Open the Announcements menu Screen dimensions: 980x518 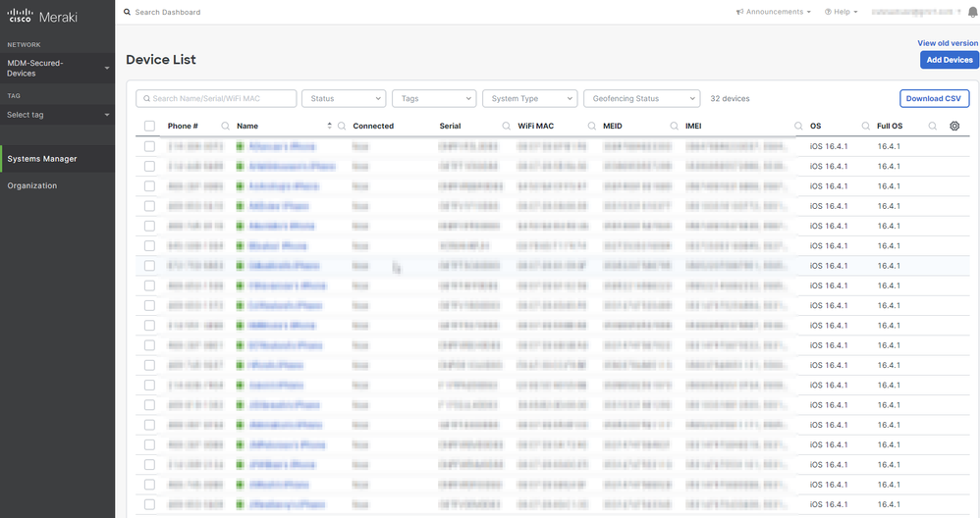click(774, 12)
